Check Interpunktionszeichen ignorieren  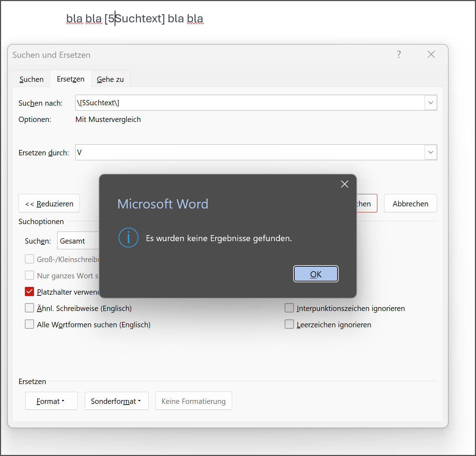click(x=289, y=308)
